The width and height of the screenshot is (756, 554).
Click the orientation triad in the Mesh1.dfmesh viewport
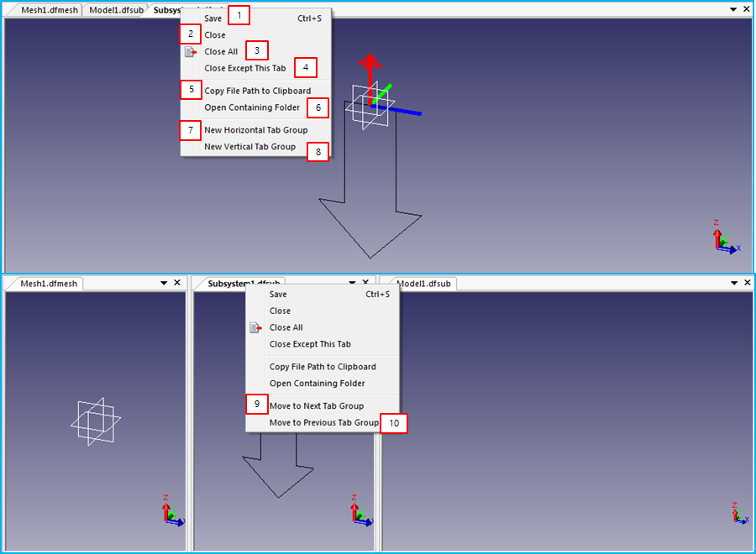[171, 513]
